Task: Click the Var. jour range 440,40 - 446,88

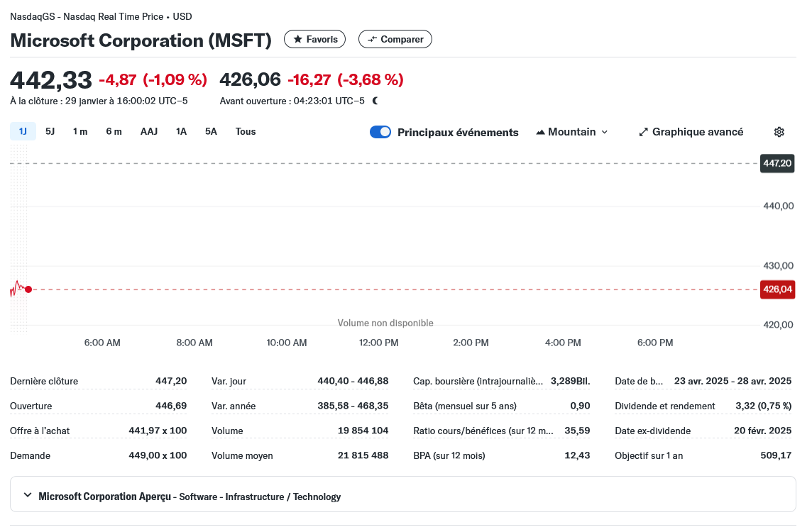Action: [353, 381]
